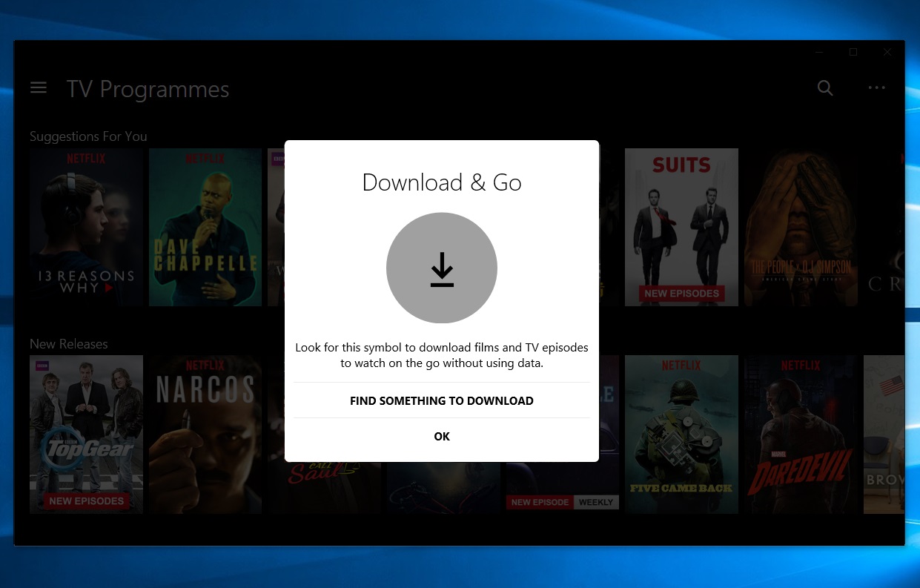Image resolution: width=920 pixels, height=588 pixels.
Task: Open the hamburger navigation menu
Action: point(39,88)
